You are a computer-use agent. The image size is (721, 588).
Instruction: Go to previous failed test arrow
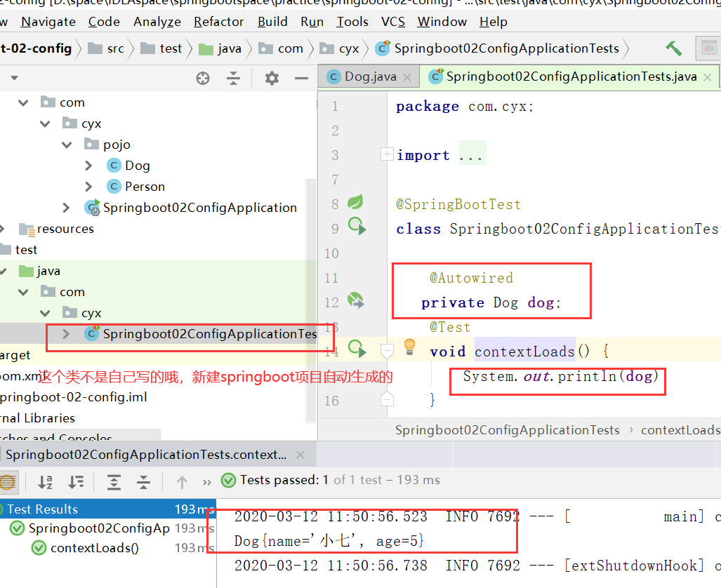(x=182, y=482)
